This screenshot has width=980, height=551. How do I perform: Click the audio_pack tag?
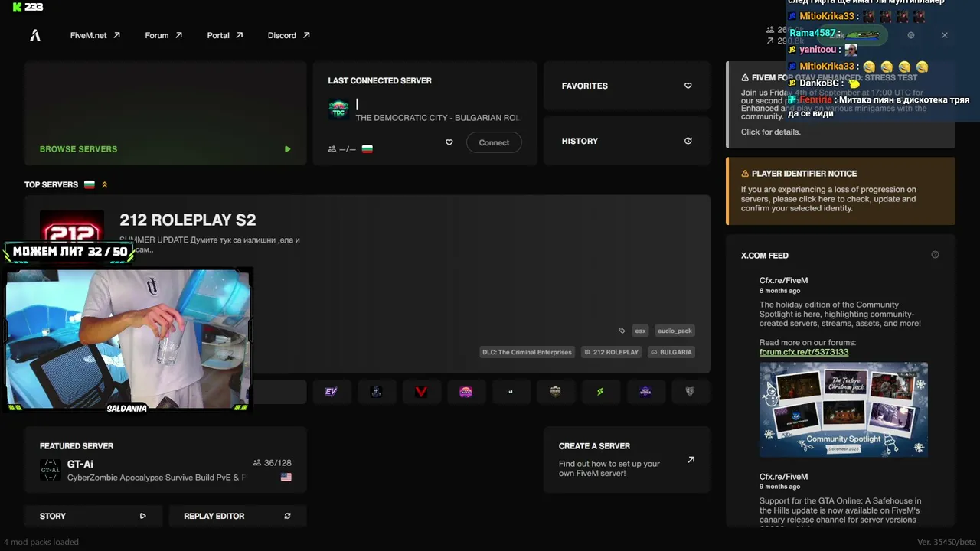pyautogui.click(x=675, y=331)
